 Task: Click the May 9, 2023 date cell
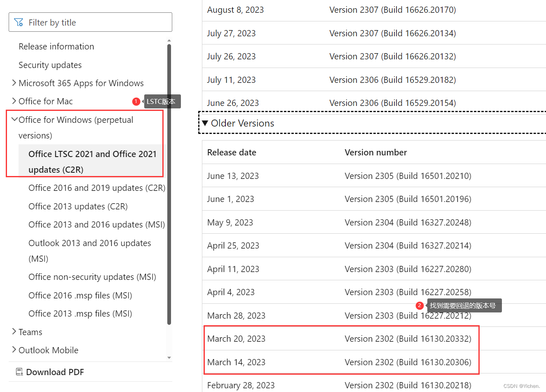click(230, 223)
